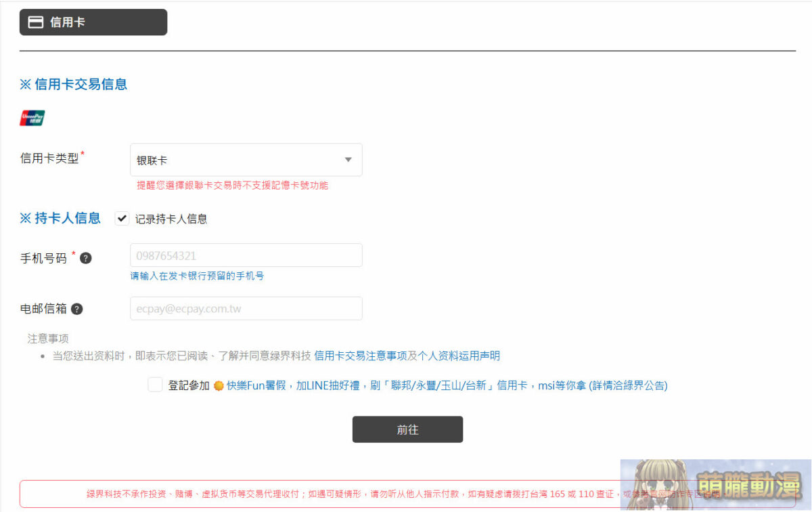This screenshot has width=812, height=512.
Task: Toggle the 记录持卡人信息 checkbox
Action: point(122,218)
